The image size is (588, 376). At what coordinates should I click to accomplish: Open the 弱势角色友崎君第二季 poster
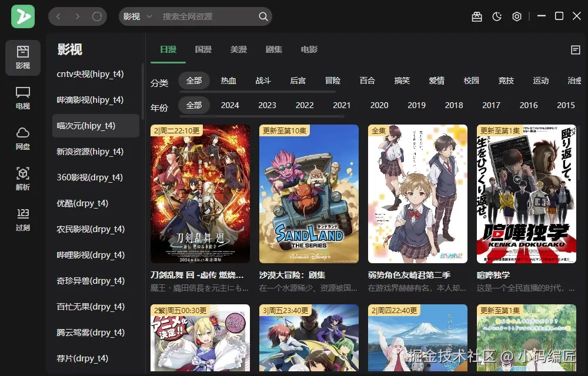(417, 194)
